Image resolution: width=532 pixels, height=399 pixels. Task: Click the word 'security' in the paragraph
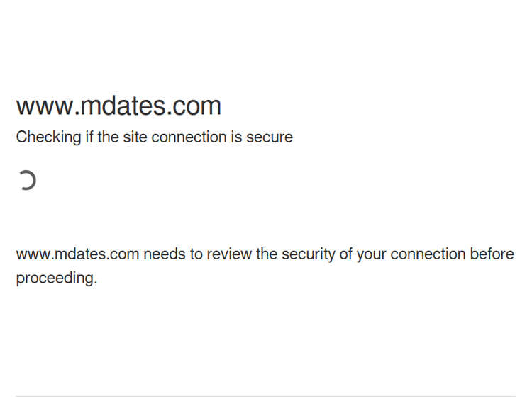coord(308,254)
